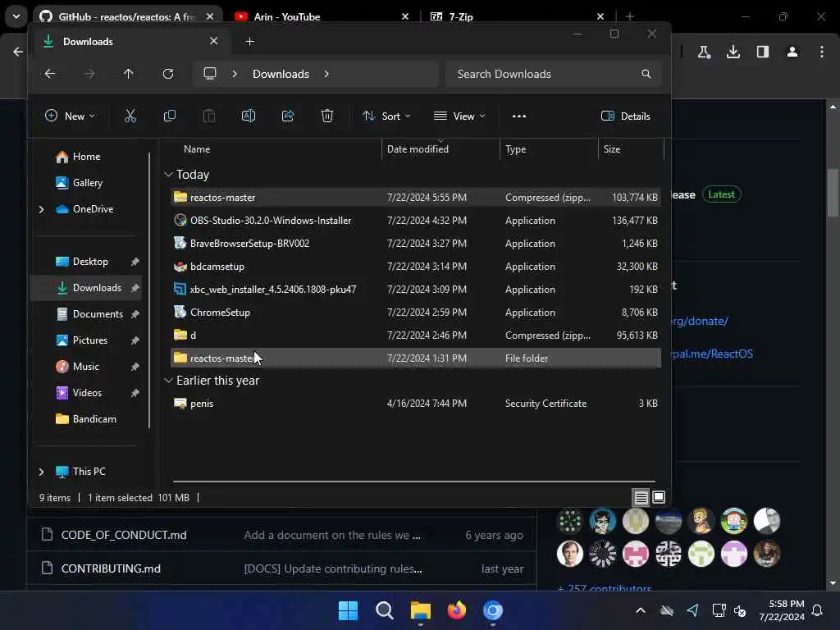The width and height of the screenshot is (840, 630).
Task: Go up one folder level arrow
Action: pos(129,74)
